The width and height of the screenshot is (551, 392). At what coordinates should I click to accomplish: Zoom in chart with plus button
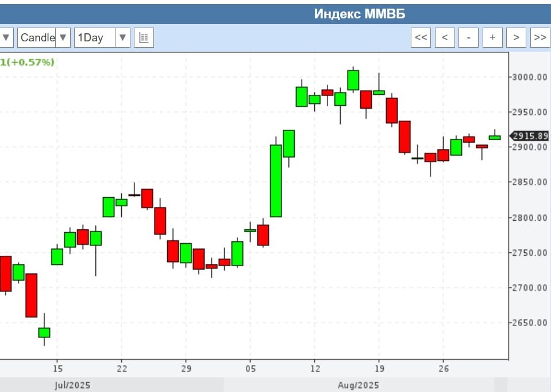coord(492,37)
